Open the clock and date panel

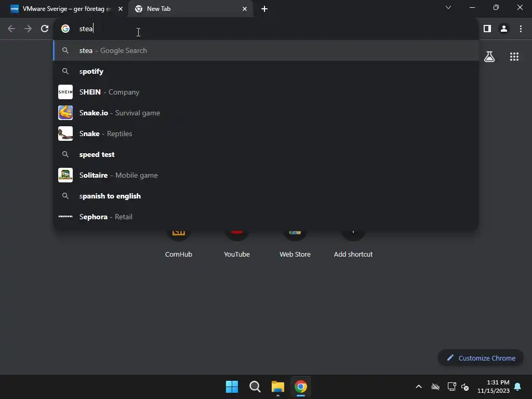pos(494,387)
